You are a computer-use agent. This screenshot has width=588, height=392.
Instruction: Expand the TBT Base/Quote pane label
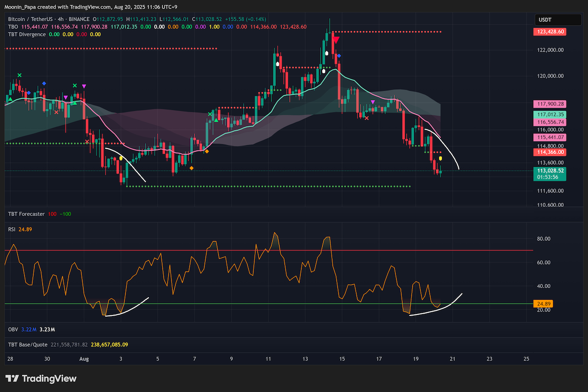tap(27, 344)
